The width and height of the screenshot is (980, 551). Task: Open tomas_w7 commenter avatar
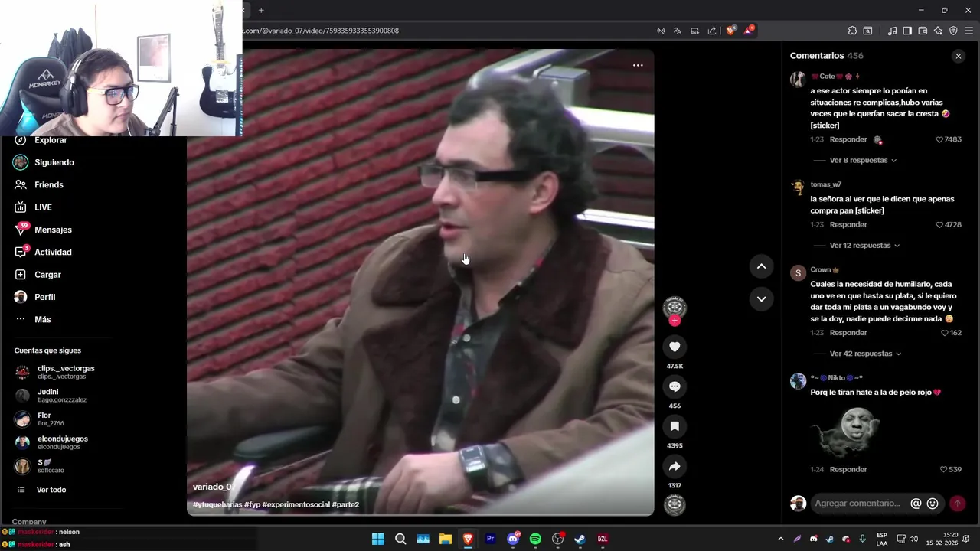(798, 187)
